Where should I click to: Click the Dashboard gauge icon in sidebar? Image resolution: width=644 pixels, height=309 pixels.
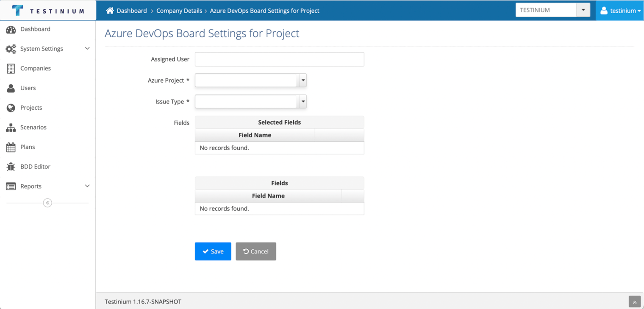coord(11,29)
